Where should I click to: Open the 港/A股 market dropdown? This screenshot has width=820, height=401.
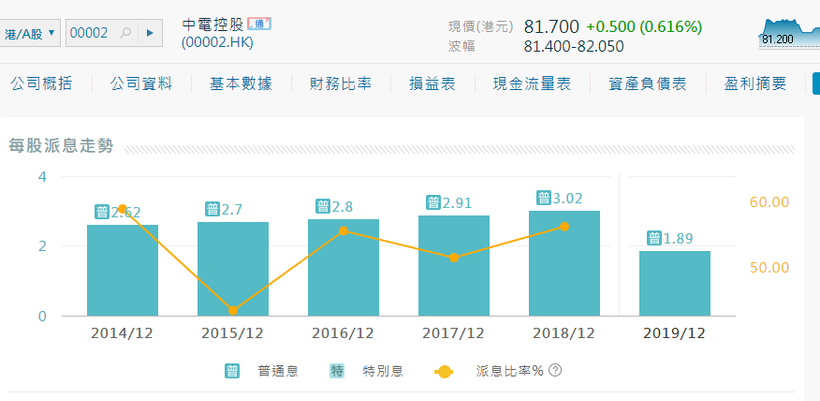pos(30,33)
